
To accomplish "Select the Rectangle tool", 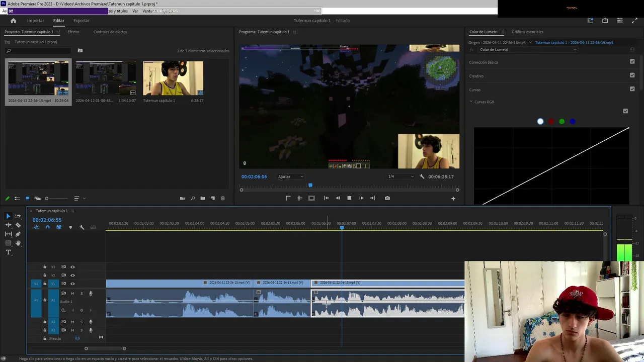I will pos(8,243).
